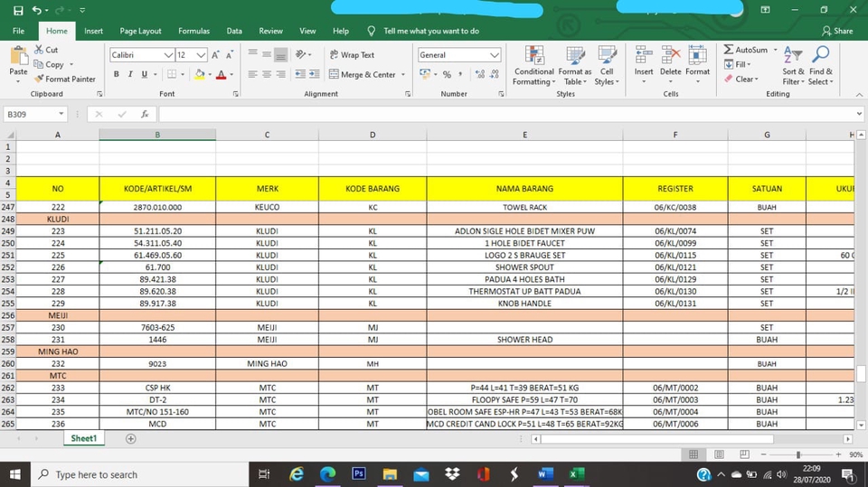868x487 pixels.
Task: Open the Fill dropdown in Editing
Action: 738,64
